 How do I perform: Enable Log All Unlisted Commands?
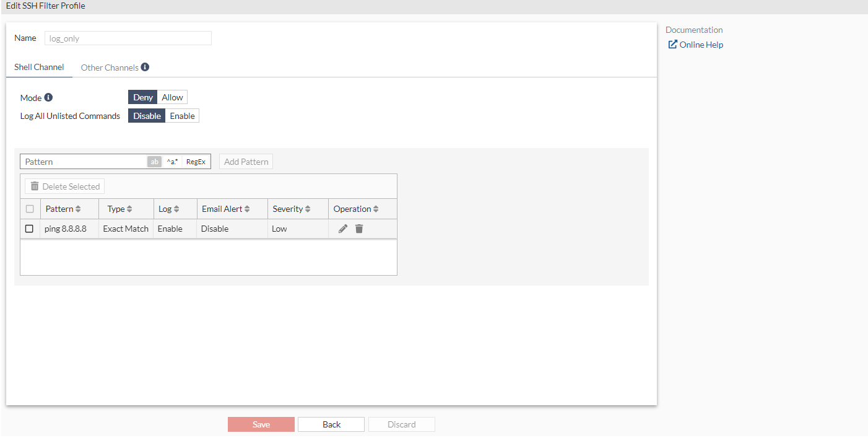click(x=182, y=115)
